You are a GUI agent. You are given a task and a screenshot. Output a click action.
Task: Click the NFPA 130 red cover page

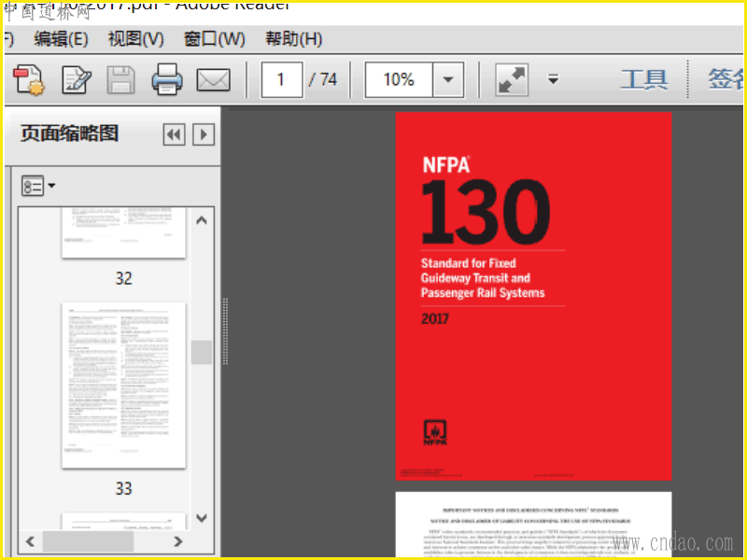click(533, 296)
